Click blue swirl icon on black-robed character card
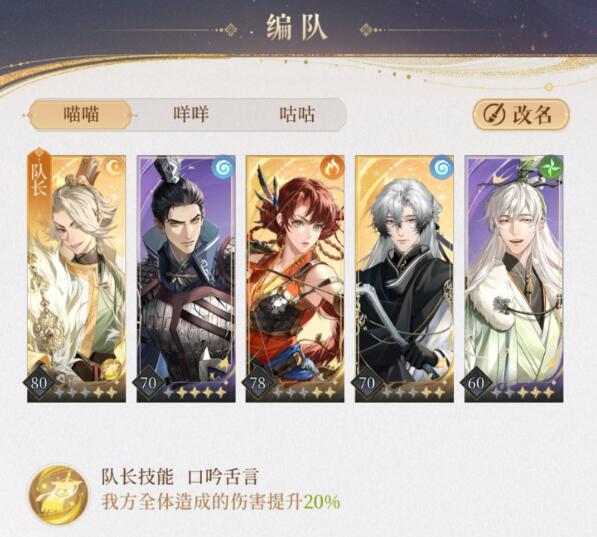The width and height of the screenshot is (597, 537). click(x=441, y=168)
